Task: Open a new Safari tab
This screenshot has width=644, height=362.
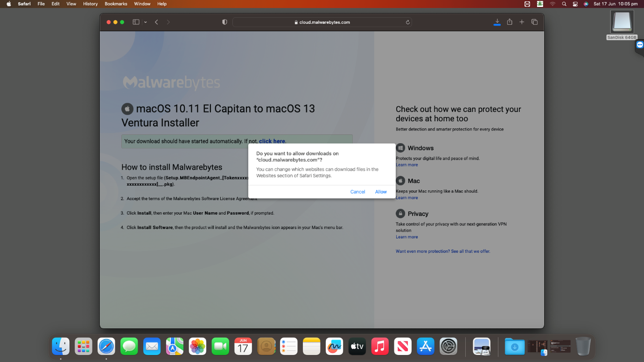Action: pyautogui.click(x=522, y=22)
